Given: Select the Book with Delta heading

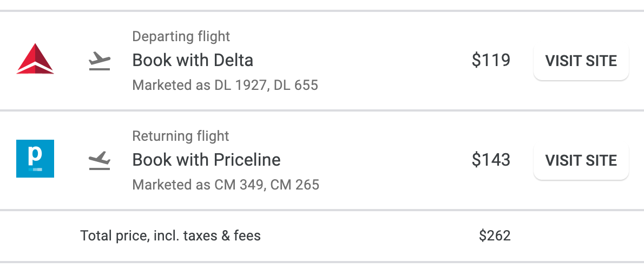Looking at the screenshot, I should pyautogui.click(x=193, y=60).
